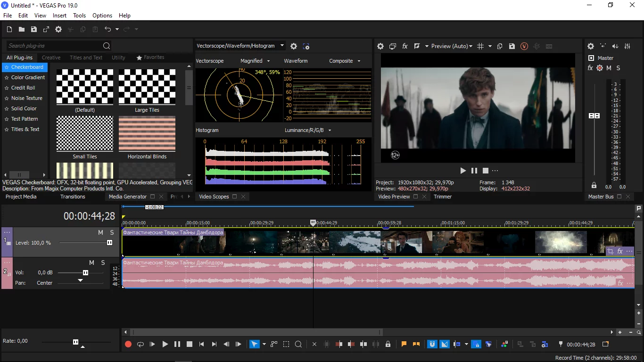644x362 pixels.
Task: Open edit tool selector dropdown arrow
Action: pyautogui.click(x=264, y=344)
